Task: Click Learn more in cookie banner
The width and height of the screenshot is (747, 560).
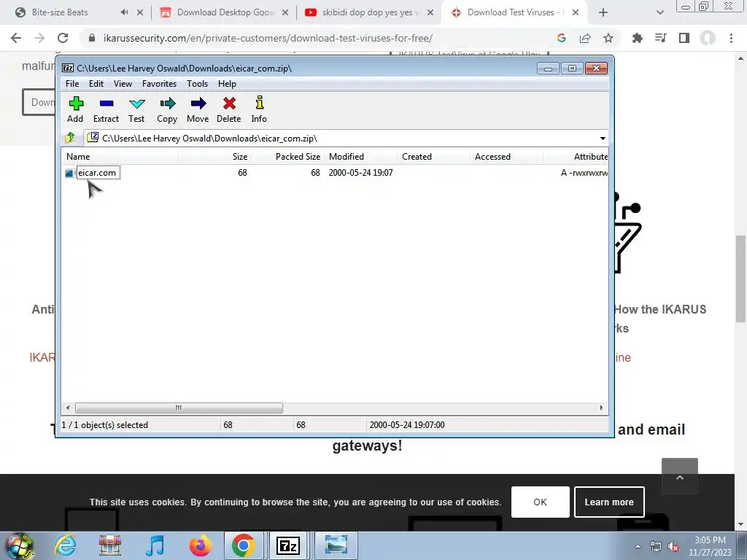Action: [609, 502]
